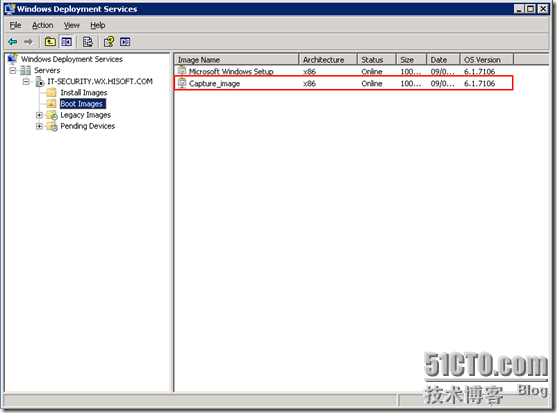Click the Servers node icon
This screenshot has width=557, height=413.
pyautogui.click(x=26, y=70)
